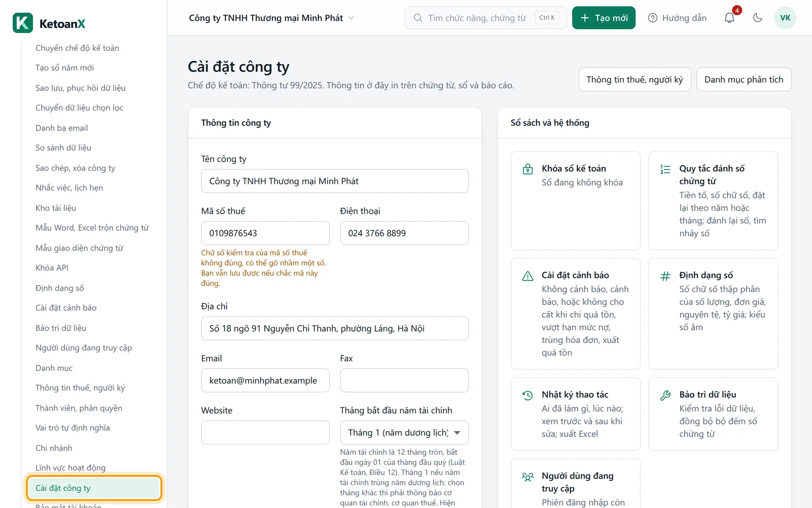The width and height of the screenshot is (812, 508).
Task: Open Kho tài liệu in sidebar
Action: click(x=56, y=208)
